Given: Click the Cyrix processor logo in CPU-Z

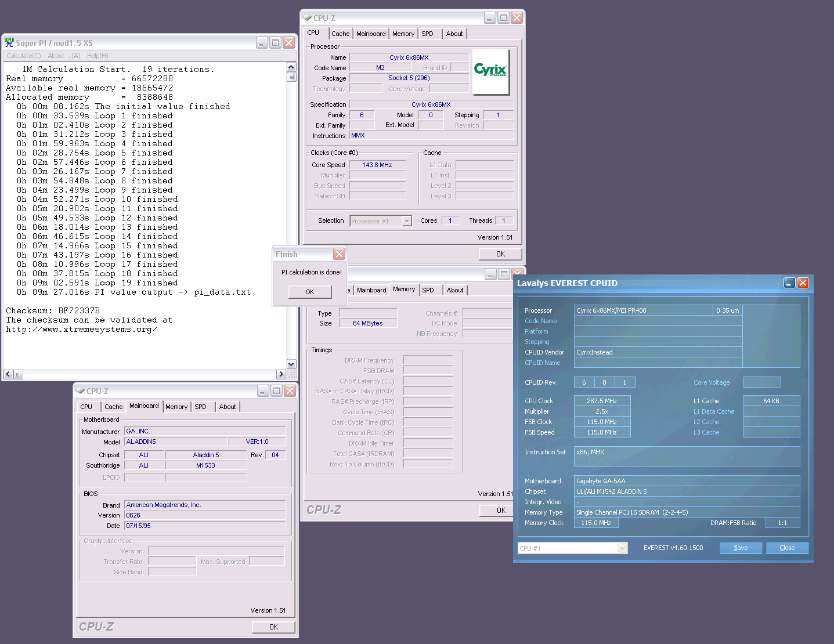Looking at the screenshot, I should click(491, 71).
